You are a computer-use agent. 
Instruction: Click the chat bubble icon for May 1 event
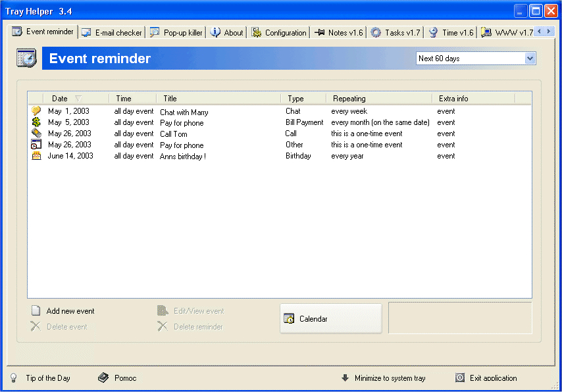(36, 111)
